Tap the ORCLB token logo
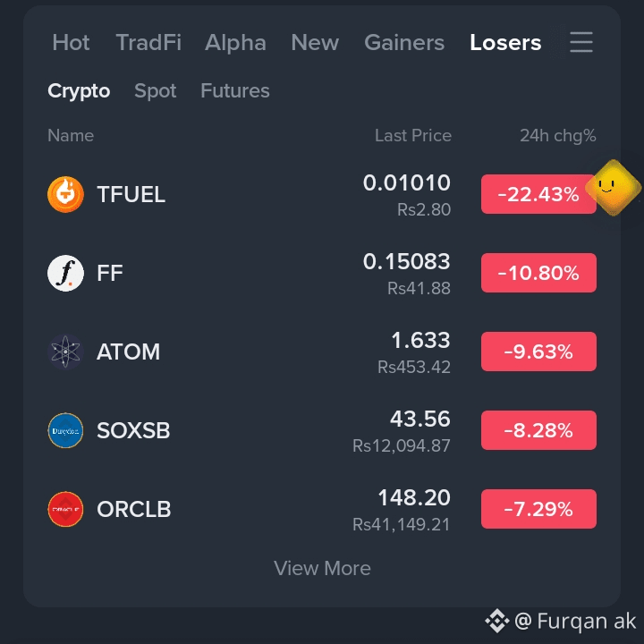The image size is (644, 644). coord(65,509)
